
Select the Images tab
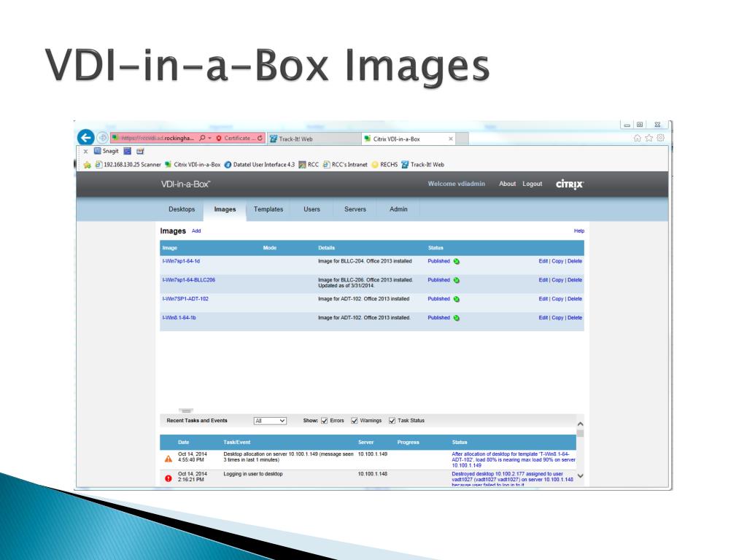[225, 209]
